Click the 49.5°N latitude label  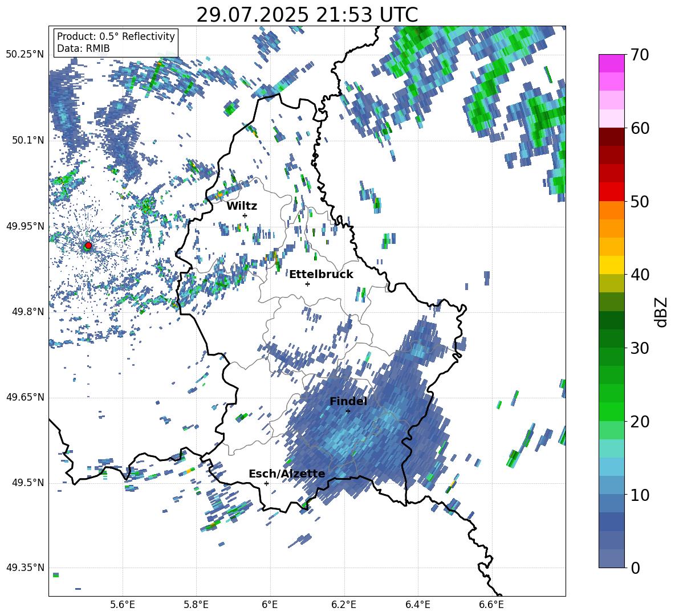(27, 482)
